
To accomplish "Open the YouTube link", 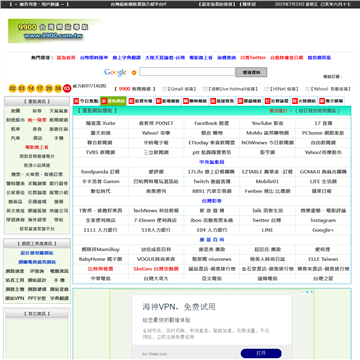I will pyautogui.click(x=267, y=123).
